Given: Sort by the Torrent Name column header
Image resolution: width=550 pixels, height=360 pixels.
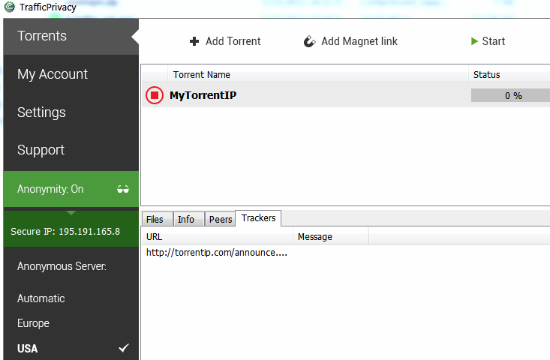Looking at the screenshot, I should coord(318,75).
